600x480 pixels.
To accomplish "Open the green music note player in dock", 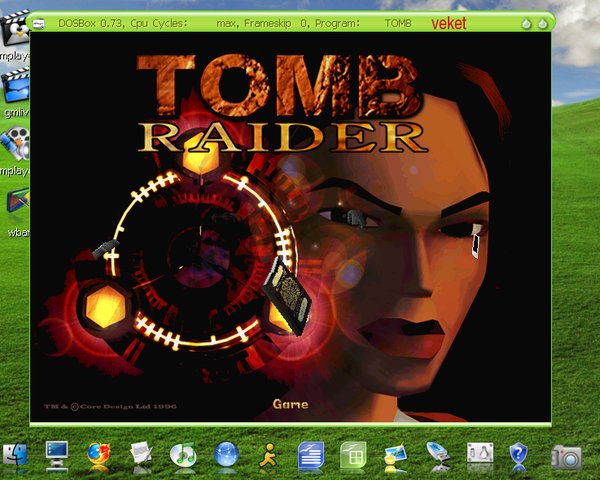I will (x=183, y=455).
